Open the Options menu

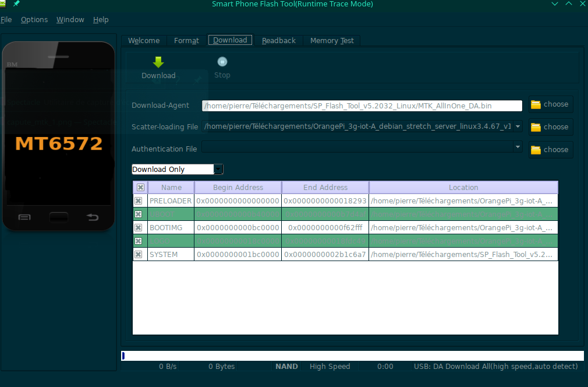[x=34, y=20]
